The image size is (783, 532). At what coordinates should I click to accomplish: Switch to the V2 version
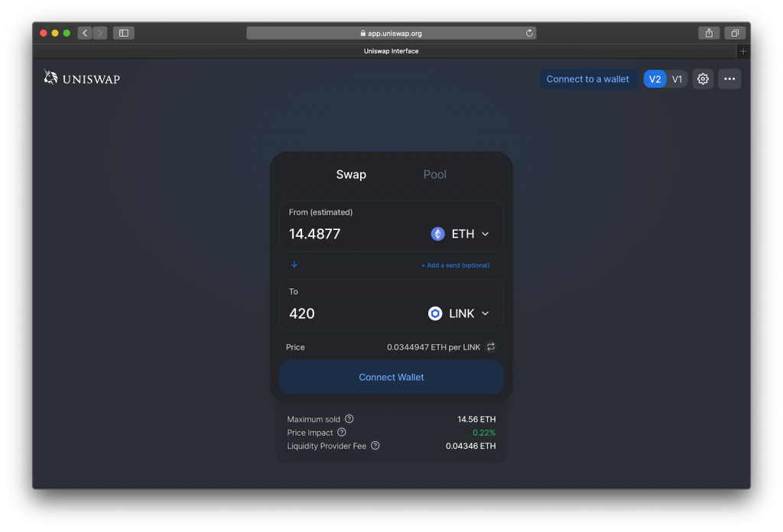point(655,79)
